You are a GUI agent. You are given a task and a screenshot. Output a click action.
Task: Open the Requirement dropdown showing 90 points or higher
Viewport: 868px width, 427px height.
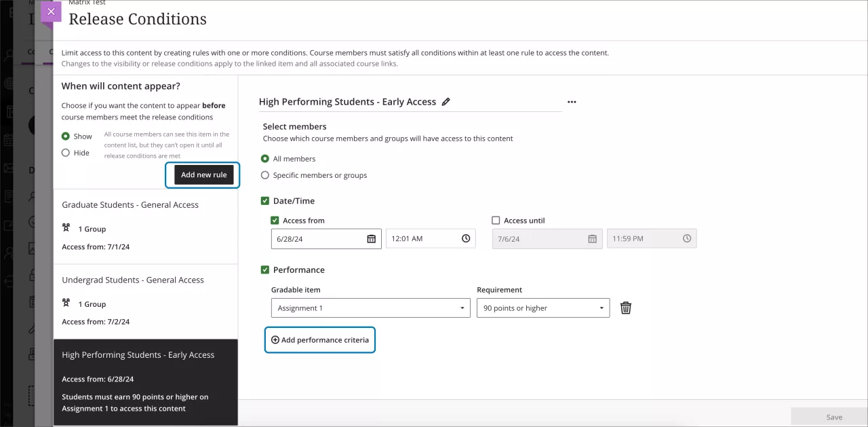click(x=542, y=308)
